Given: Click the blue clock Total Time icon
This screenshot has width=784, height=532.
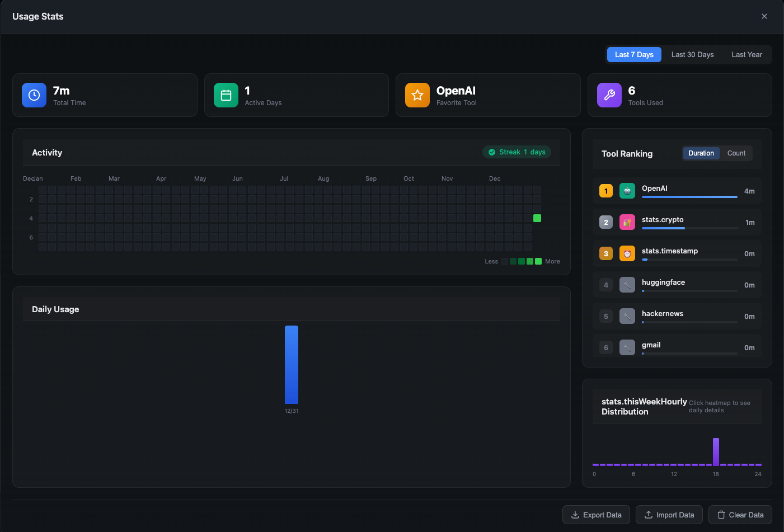Looking at the screenshot, I should [x=34, y=95].
